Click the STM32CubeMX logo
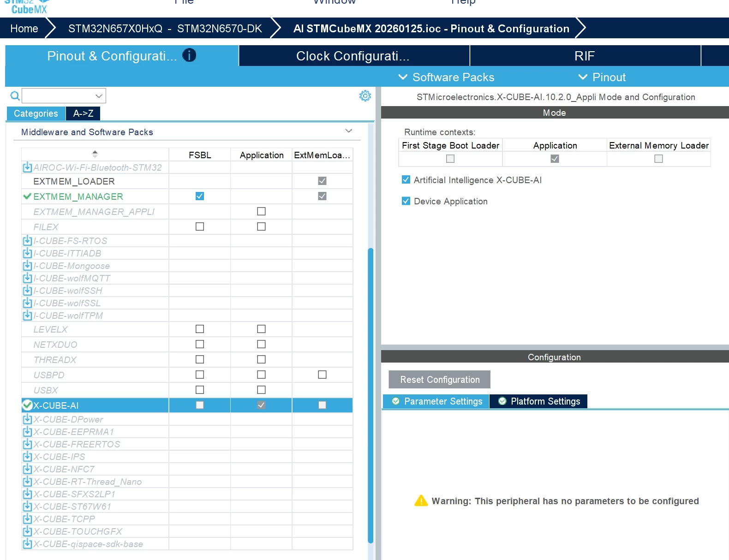 (x=28, y=6)
